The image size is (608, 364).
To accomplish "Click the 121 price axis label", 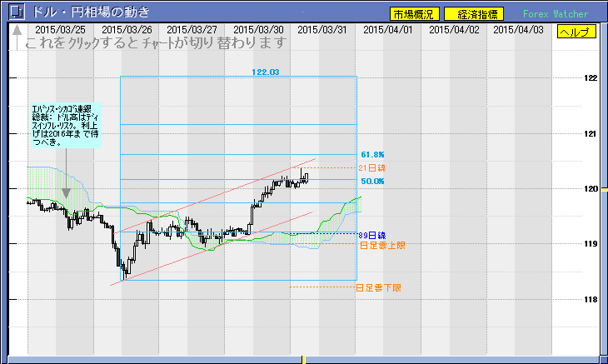I will tap(591, 134).
